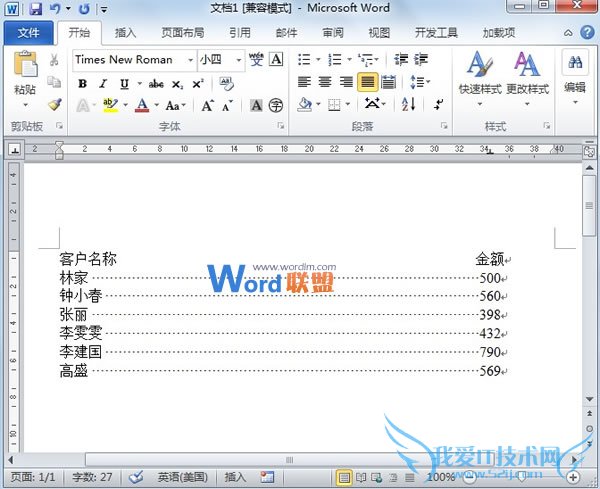This screenshot has height=489, width=600.
Task: Switch to Full Screen Reading view
Action: click(x=361, y=478)
